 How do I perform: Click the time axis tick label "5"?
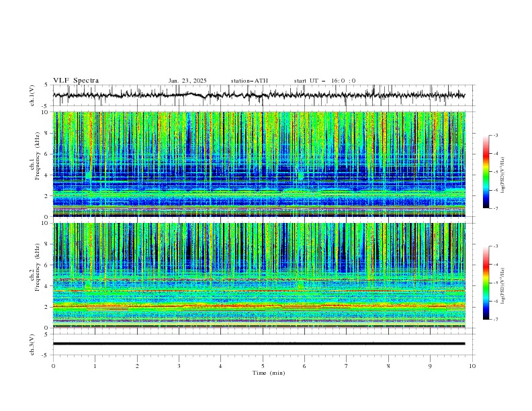pos(263,366)
